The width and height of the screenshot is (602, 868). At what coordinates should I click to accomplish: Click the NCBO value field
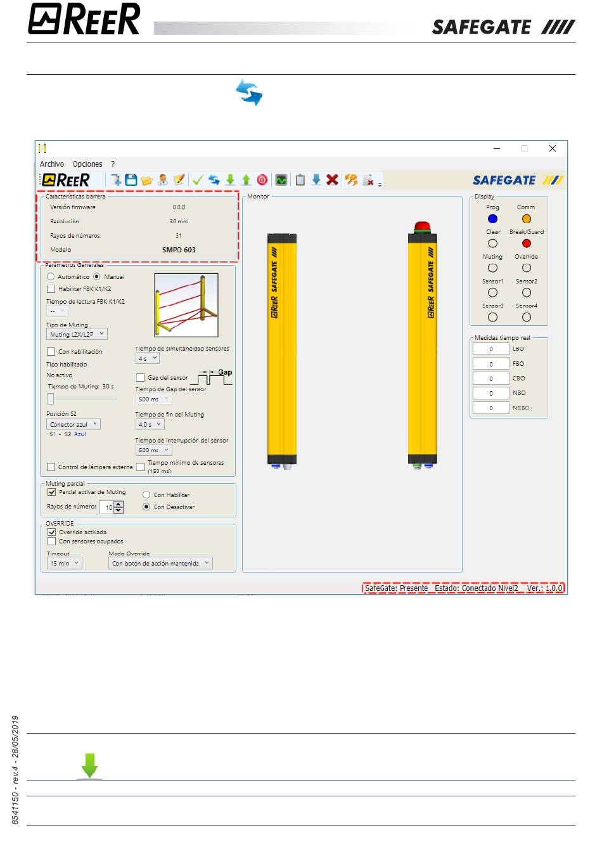point(490,408)
